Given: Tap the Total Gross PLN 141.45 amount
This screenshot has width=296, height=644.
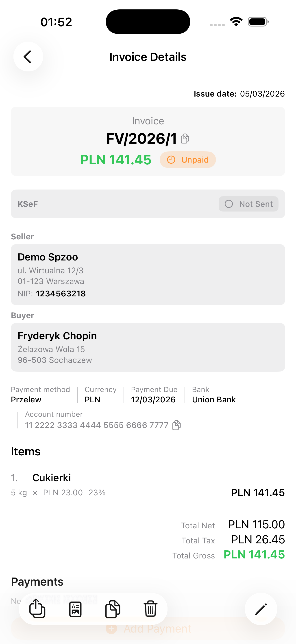Looking at the screenshot, I should click(254, 555).
